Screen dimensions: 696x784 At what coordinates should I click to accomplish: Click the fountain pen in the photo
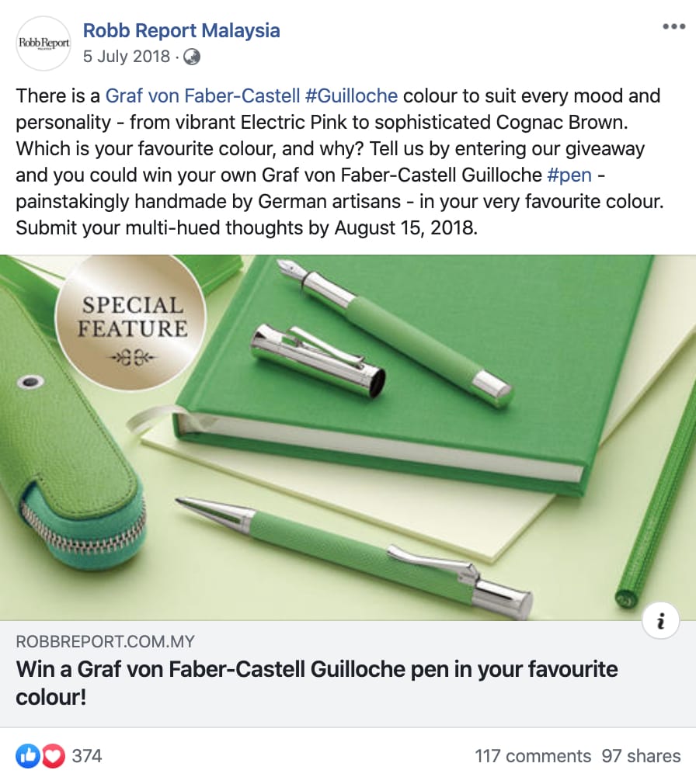tap(395, 332)
